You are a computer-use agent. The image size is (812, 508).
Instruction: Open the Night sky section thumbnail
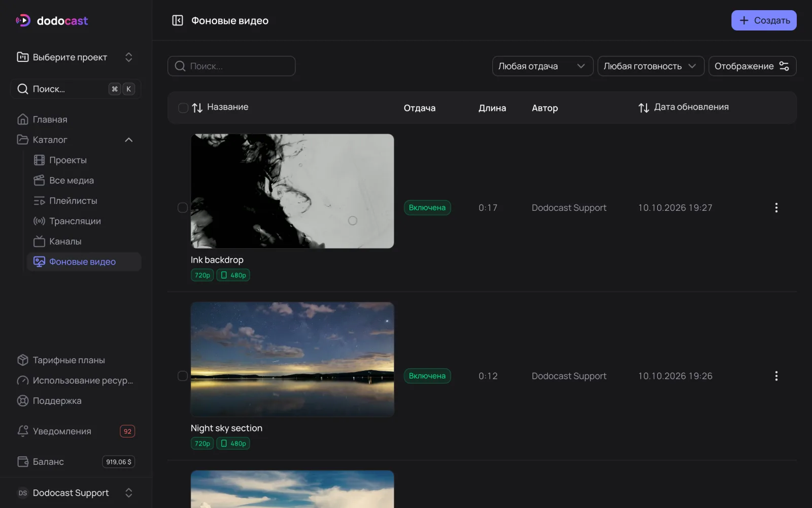[x=292, y=360]
